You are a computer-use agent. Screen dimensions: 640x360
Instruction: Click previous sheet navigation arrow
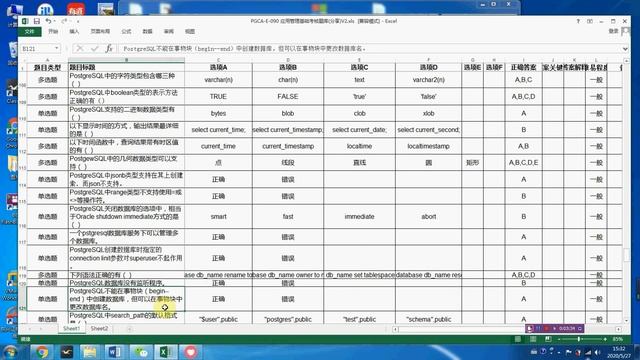[30, 329]
